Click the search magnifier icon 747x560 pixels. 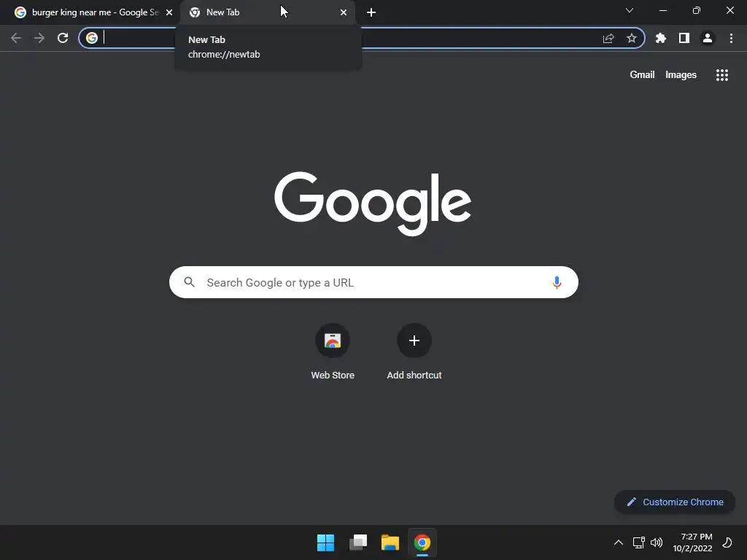(190, 282)
